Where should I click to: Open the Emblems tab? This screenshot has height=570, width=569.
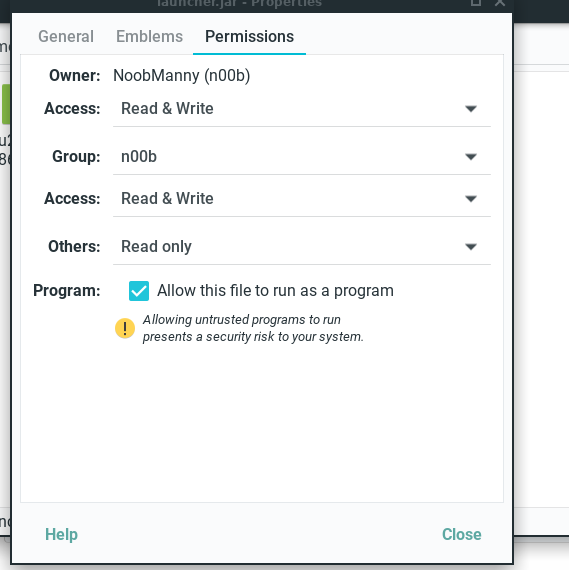[149, 36]
